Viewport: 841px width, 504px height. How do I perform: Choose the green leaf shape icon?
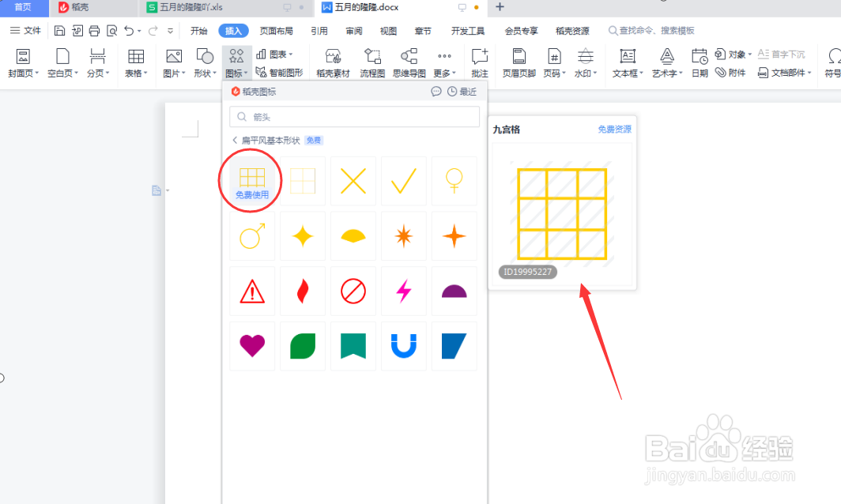click(x=303, y=346)
